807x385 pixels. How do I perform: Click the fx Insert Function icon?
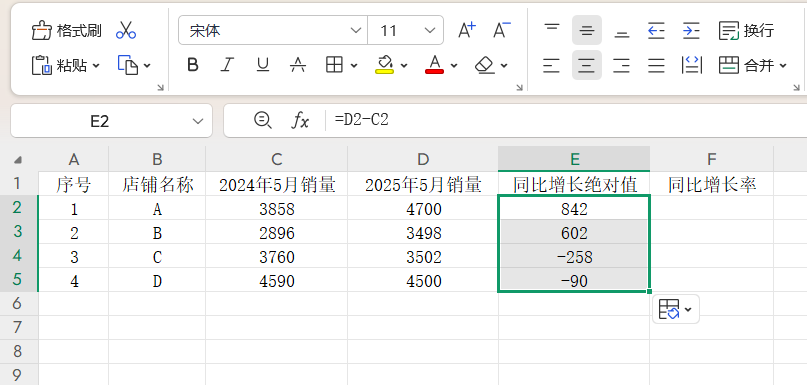pyautogui.click(x=301, y=121)
